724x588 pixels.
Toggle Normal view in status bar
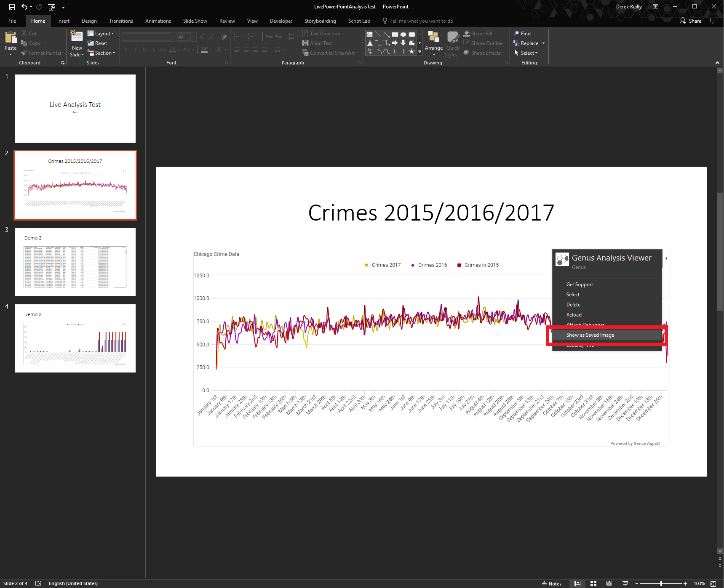(577, 583)
